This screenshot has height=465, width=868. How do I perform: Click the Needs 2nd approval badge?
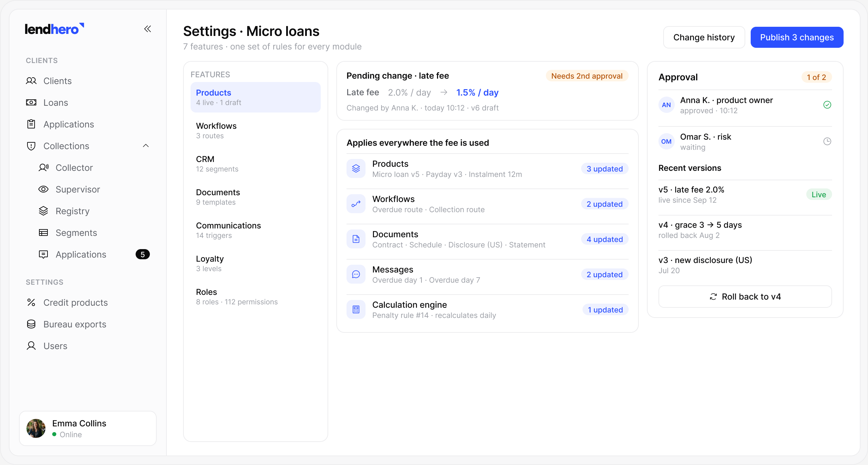point(587,76)
